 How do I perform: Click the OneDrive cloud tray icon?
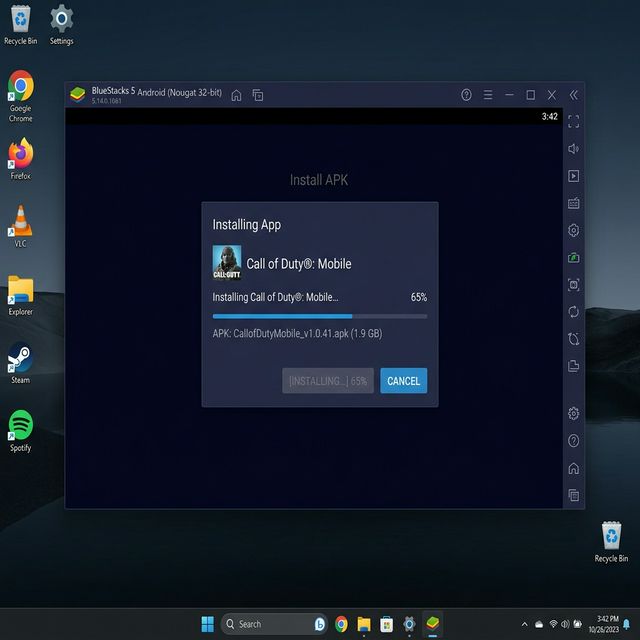pyautogui.click(x=539, y=624)
